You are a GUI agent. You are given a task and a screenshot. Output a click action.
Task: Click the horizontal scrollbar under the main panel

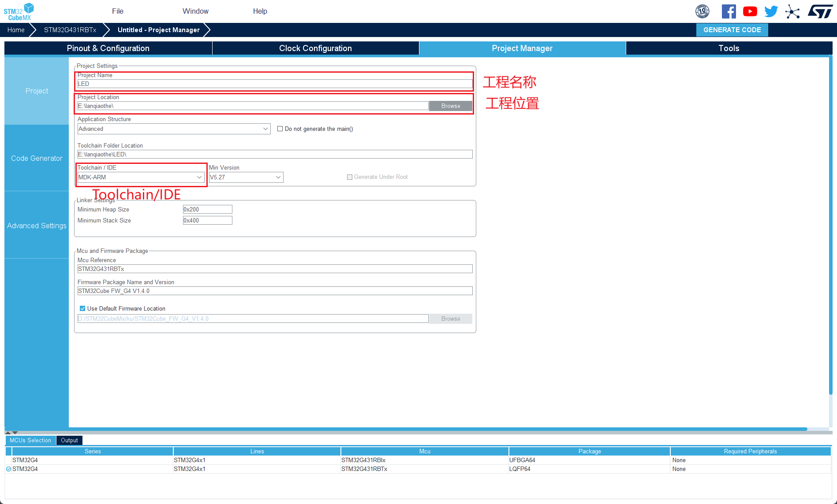point(406,429)
